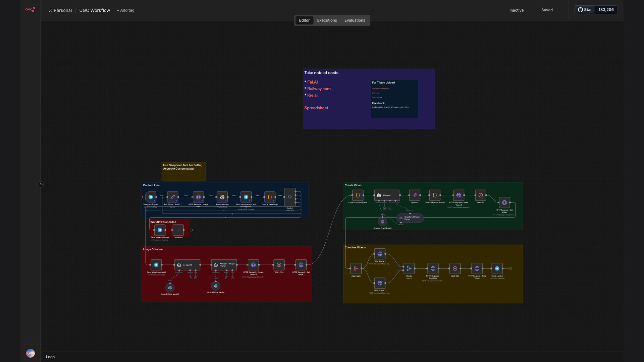
Task: Open the Wait 5m node
Action: (480, 195)
